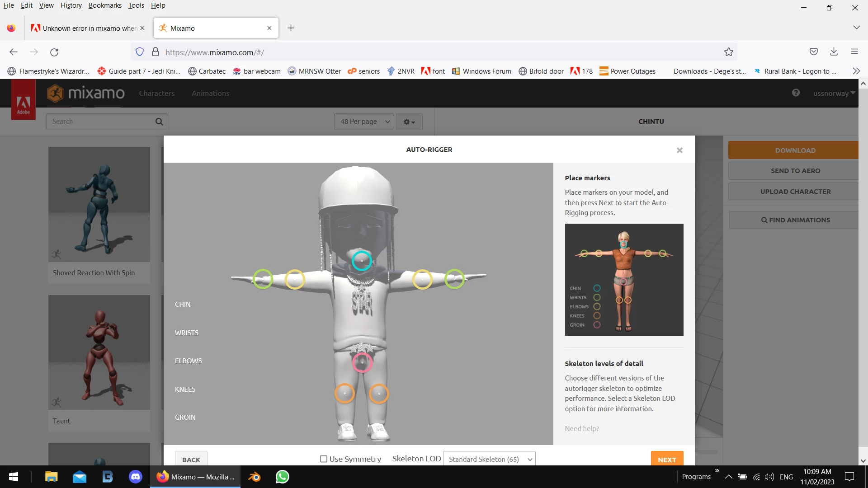Close the Auto-Rigger dialog

pyautogui.click(x=679, y=150)
